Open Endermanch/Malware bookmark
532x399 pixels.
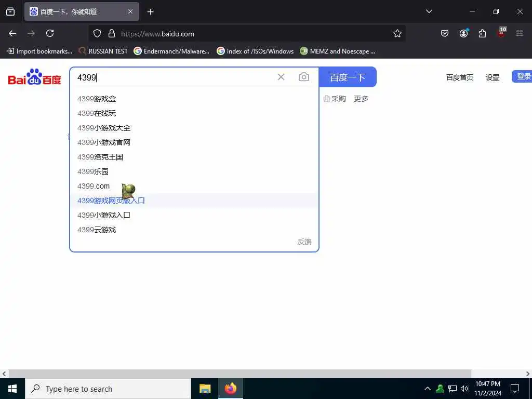pyautogui.click(x=171, y=51)
